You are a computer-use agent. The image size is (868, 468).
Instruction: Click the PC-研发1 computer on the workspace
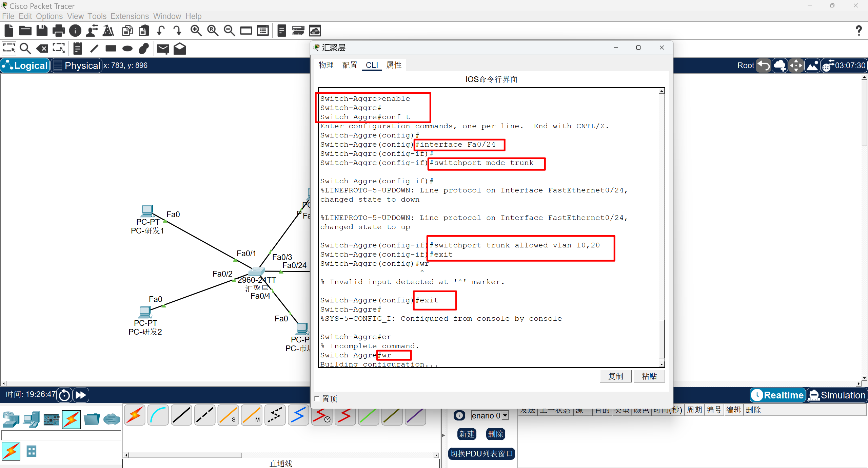(147, 211)
